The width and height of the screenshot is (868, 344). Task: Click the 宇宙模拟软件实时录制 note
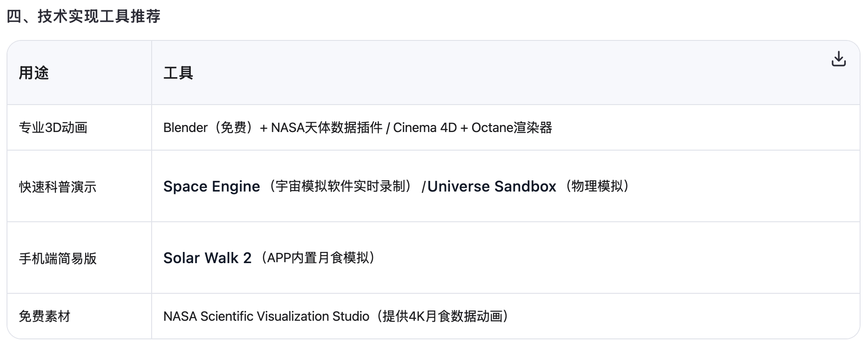341,186
